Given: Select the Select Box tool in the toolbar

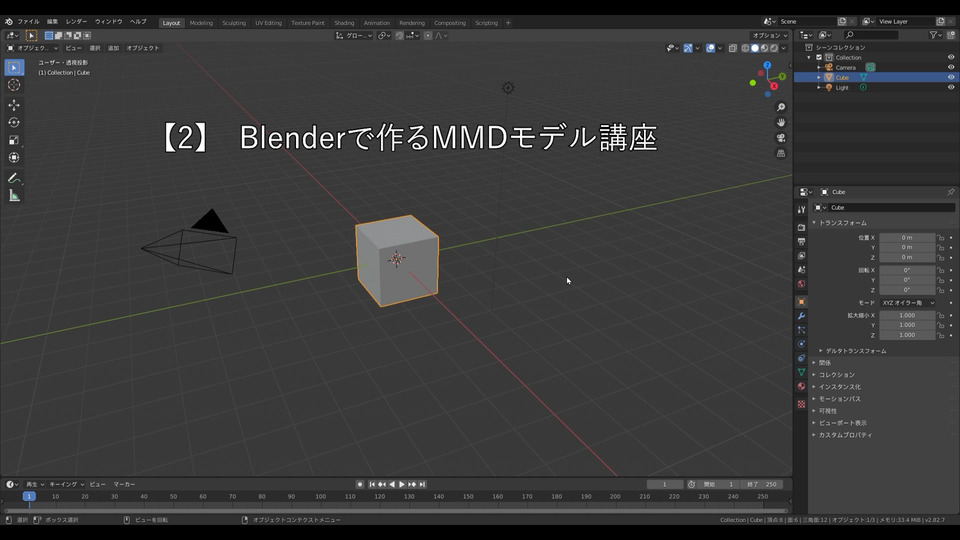Looking at the screenshot, I should [x=14, y=67].
